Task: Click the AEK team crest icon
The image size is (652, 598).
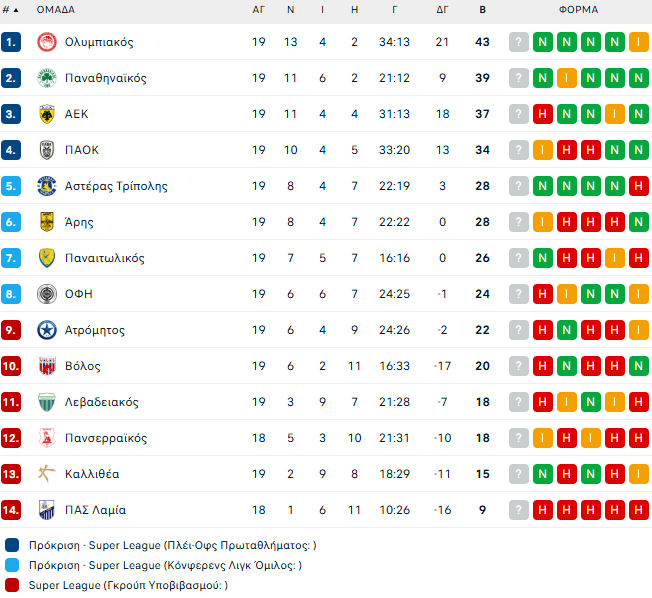Action: (46, 114)
